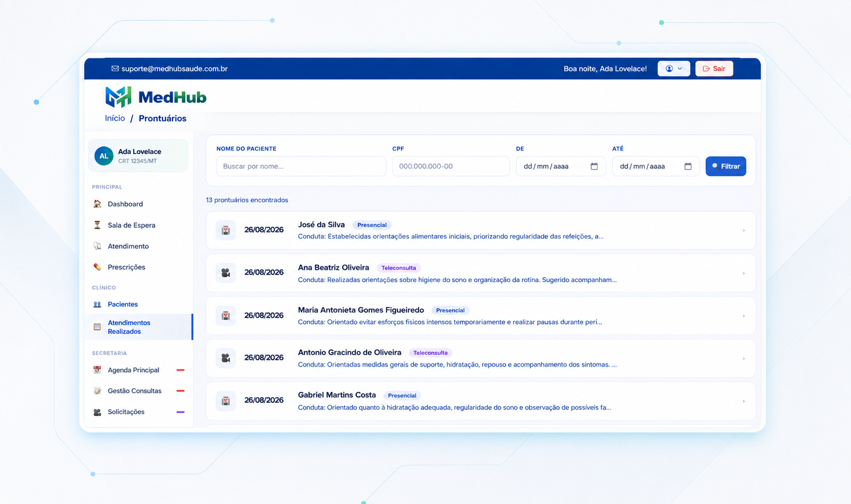851x504 pixels.
Task: Click the red dash beside Agenda Principal
Action: pos(180,370)
